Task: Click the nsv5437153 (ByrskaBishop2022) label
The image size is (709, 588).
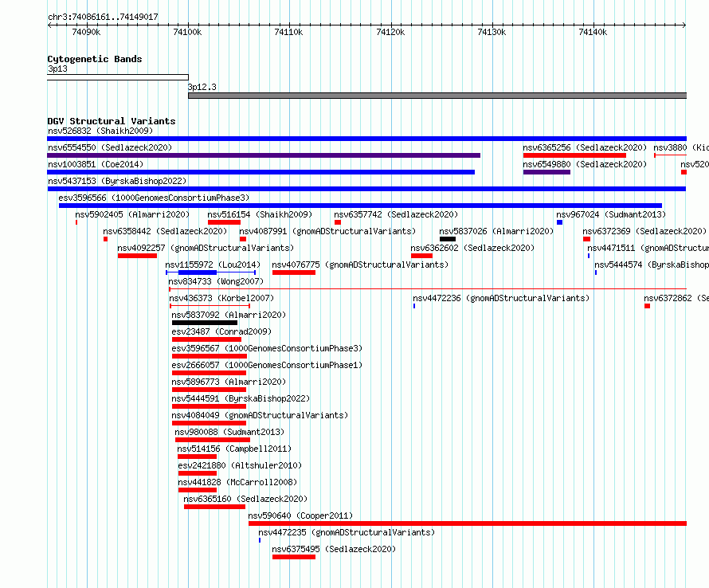Action: [117, 181]
